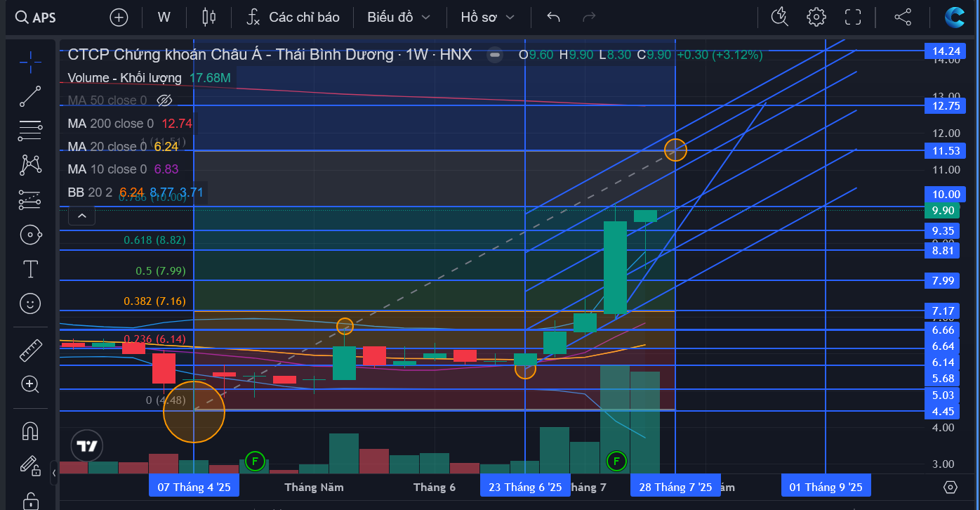Click the 14.24 price axis label
980x510 pixels.
click(x=945, y=51)
